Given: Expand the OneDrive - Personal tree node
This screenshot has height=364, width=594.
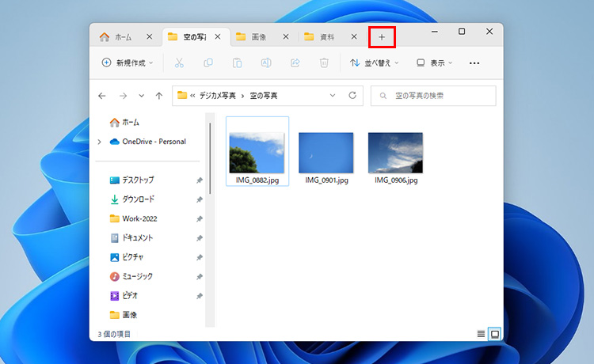Looking at the screenshot, I should pos(99,142).
